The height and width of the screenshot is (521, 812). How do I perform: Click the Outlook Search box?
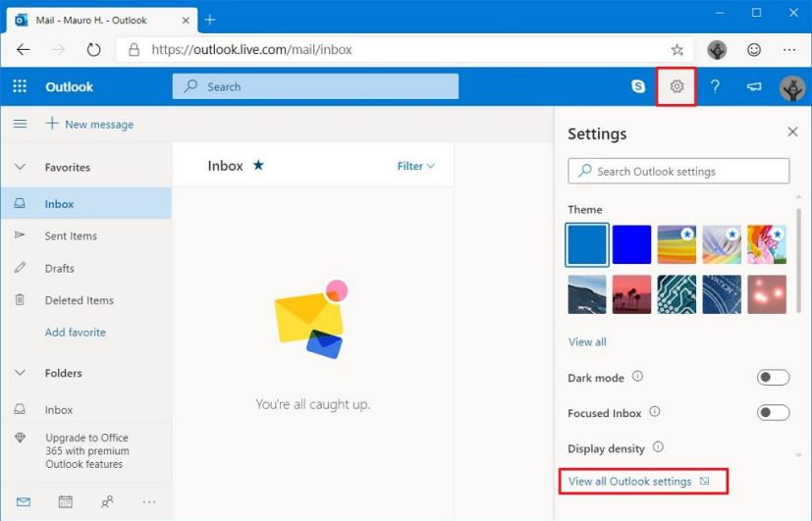(x=315, y=86)
